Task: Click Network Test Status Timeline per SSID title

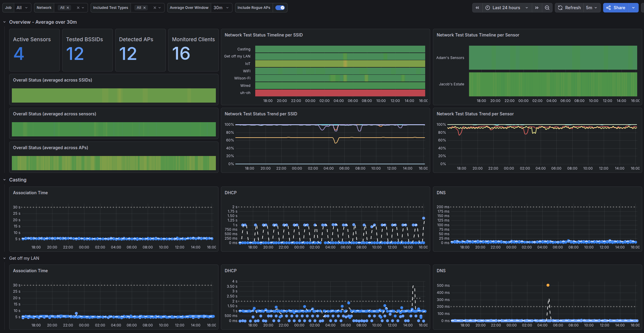Action: [x=264, y=35]
